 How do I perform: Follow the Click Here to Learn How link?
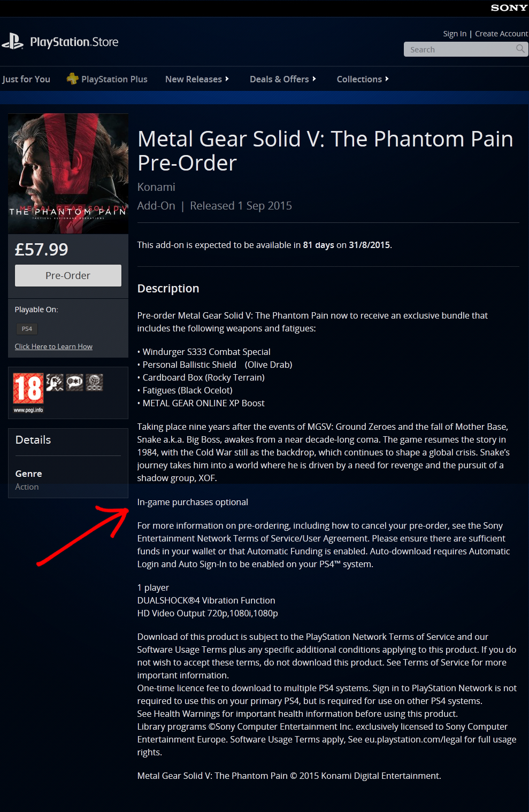[x=53, y=346]
